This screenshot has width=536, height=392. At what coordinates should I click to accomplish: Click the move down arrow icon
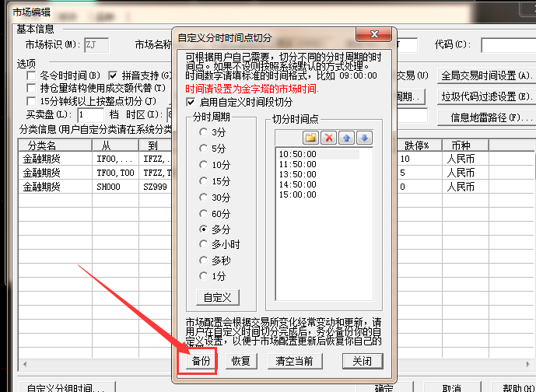(x=364, y=138)
